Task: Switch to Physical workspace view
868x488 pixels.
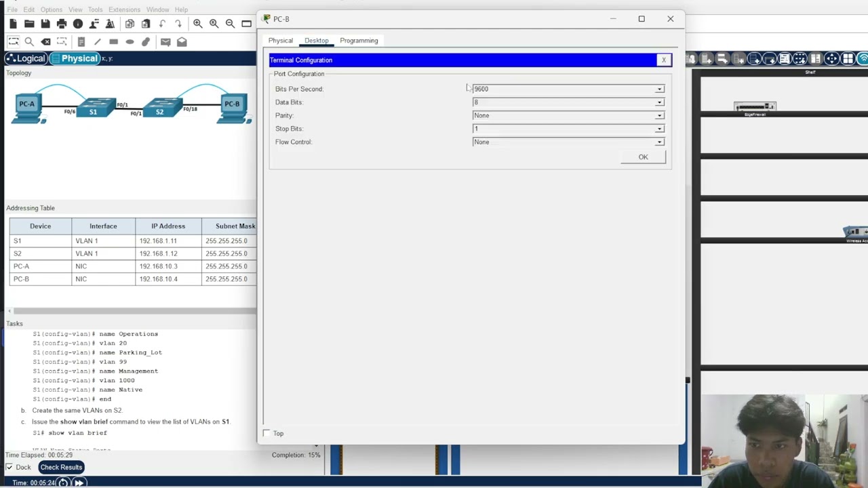Action: click(75, 58)
